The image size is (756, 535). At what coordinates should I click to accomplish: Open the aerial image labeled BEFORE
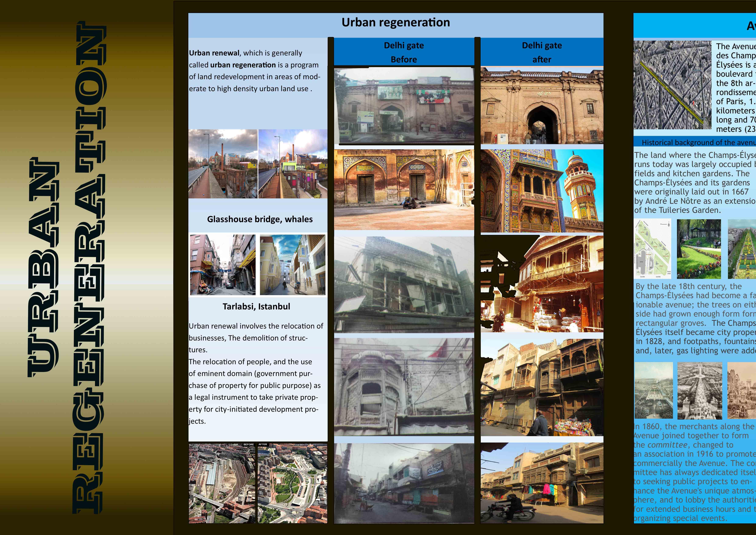click(x=222, y=483)
